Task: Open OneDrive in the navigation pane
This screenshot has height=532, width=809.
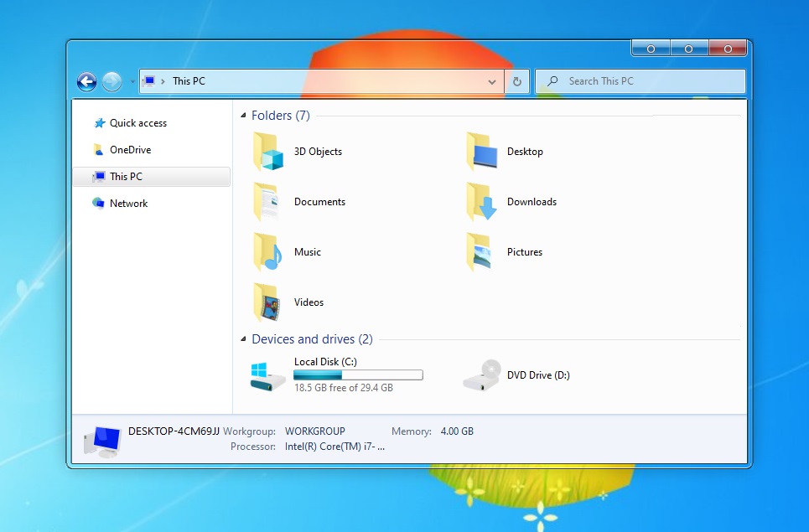Action: tap(130, 150)
